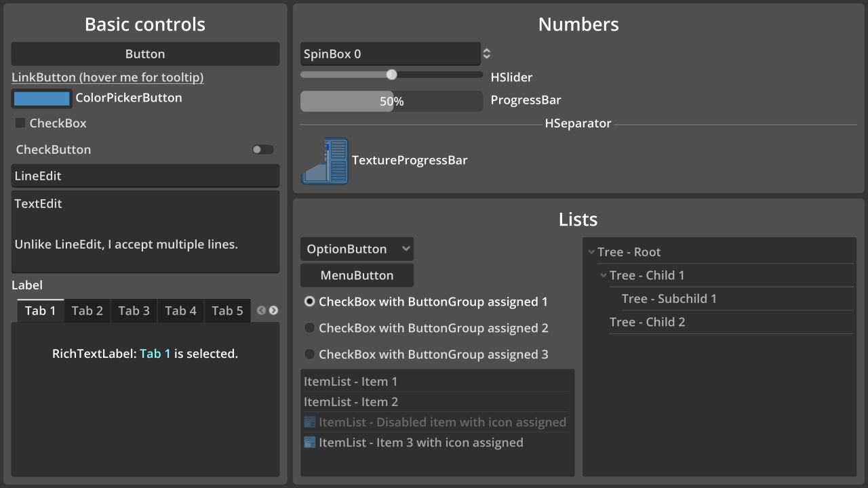The image size is (868, 488).
Task: Click the tab bar left scroll arrow
Action: pyautogui.click(x=262, y=310)
